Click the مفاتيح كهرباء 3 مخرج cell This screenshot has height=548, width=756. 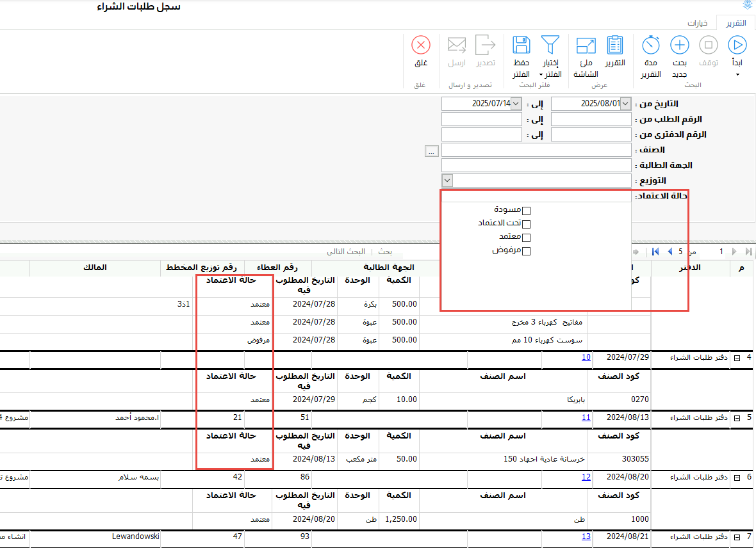546,322
